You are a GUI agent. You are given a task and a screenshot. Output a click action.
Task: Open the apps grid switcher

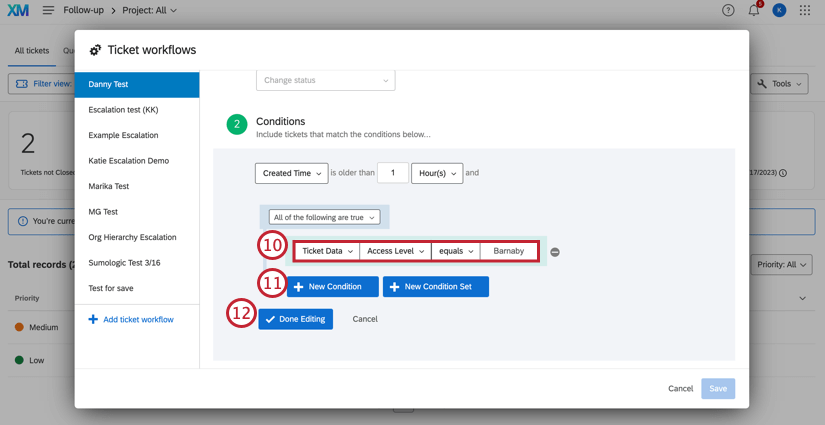[x=804, y=10]
